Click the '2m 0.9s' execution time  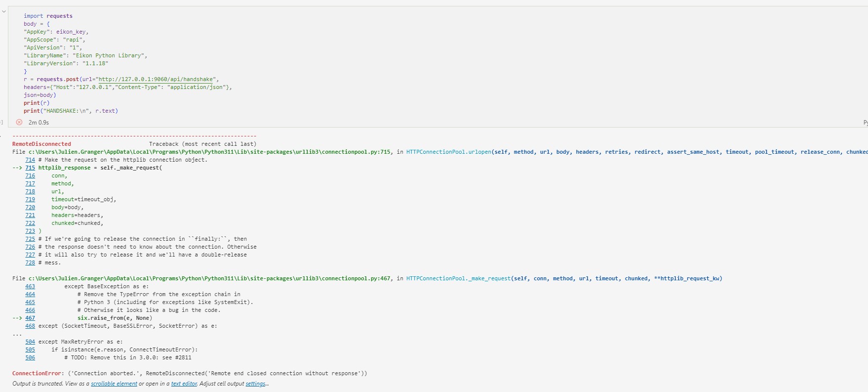[39, 122]
